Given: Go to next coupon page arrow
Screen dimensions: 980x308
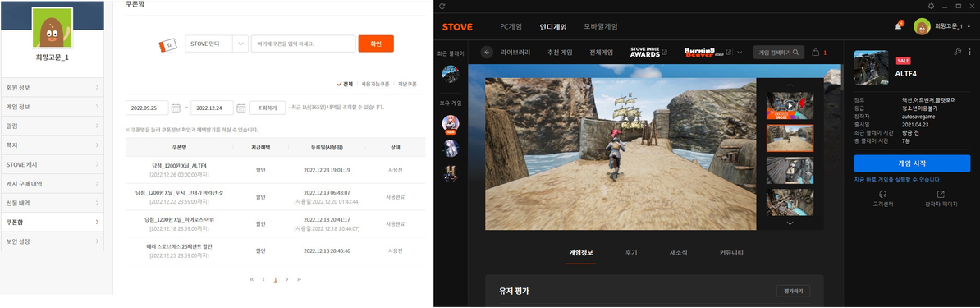Looking at the screenshot, I should coord(287,279).
